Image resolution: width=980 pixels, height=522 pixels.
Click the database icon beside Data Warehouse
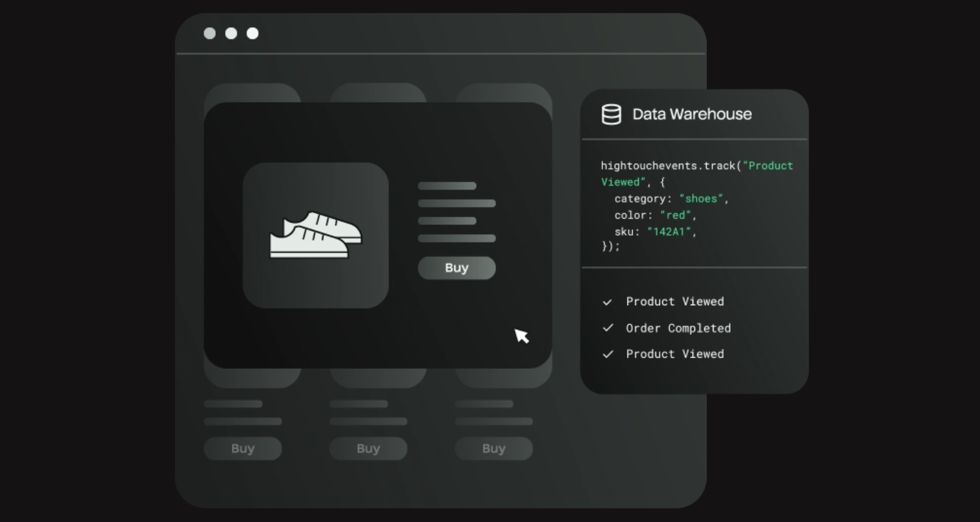(611, 114)
